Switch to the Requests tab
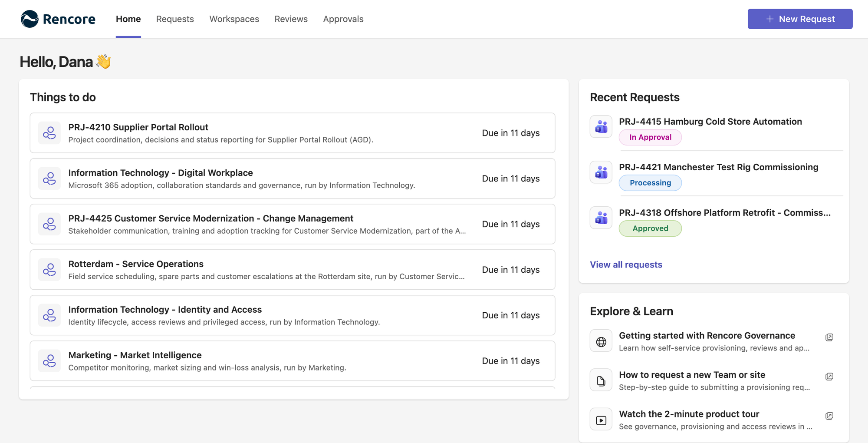The width and height of the screenshot is (868, 443). coord(175,19)
